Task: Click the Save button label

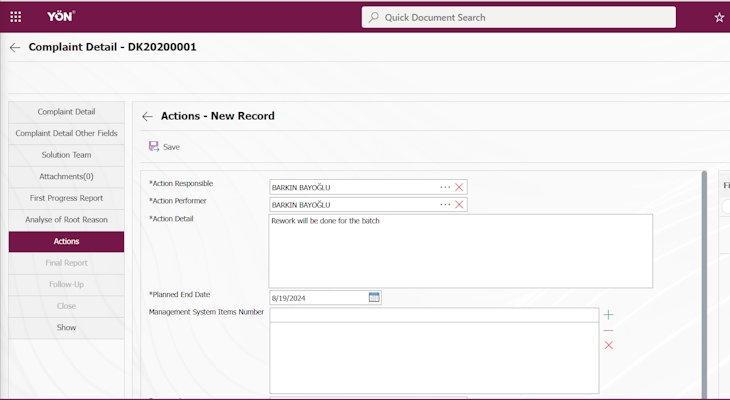Action: point(171,147)
